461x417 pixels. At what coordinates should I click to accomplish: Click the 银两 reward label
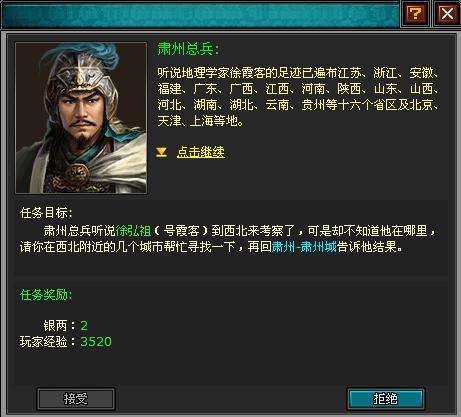pyautogui.click(x=55, y=326)
